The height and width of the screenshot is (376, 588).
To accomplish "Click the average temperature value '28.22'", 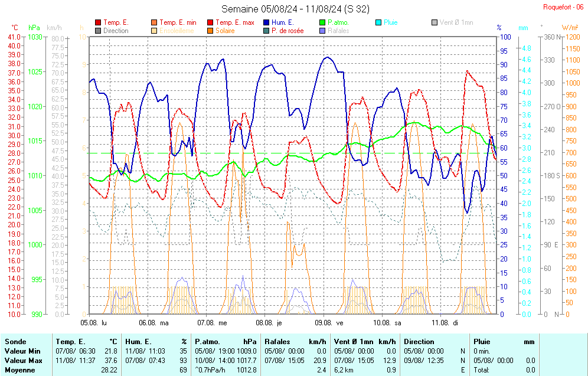I will point(109,370).
